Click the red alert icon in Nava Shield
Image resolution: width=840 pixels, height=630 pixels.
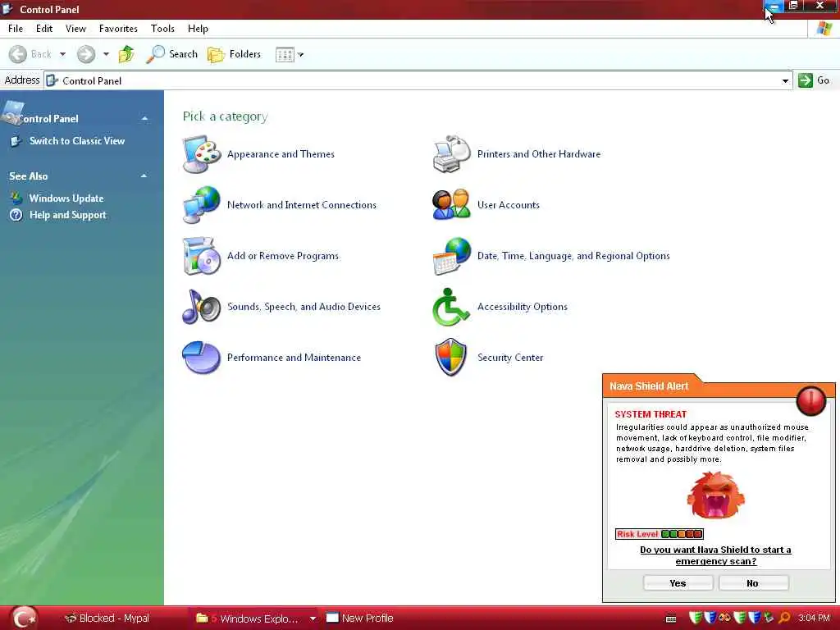[811, 400]
